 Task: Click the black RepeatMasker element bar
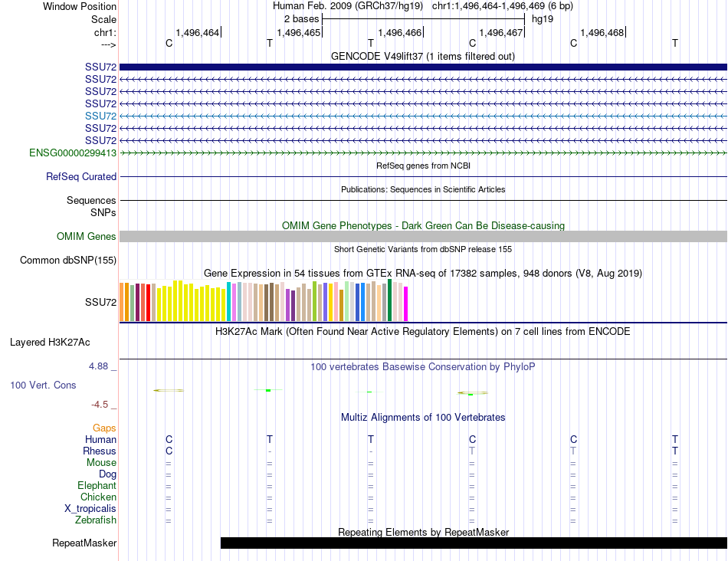tap(474, 543)
